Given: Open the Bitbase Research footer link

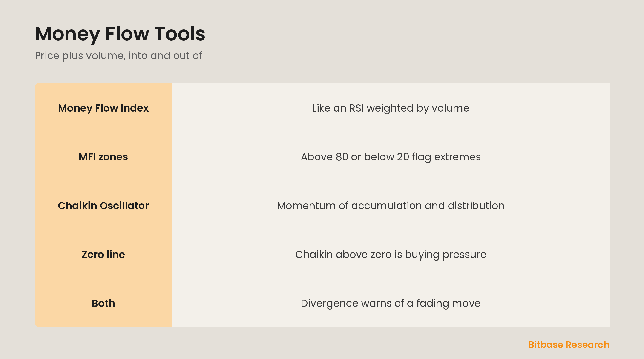Looking at the screenshot, I should pos(569,345).
